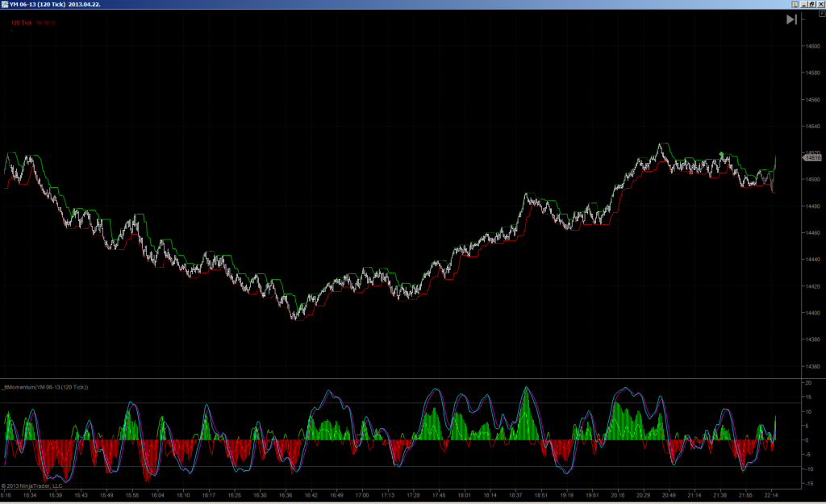Image resolution: width=826 pixels, height=504 pixels.
Task: Click the 120 Tick label
Action: tap(22, 23)
